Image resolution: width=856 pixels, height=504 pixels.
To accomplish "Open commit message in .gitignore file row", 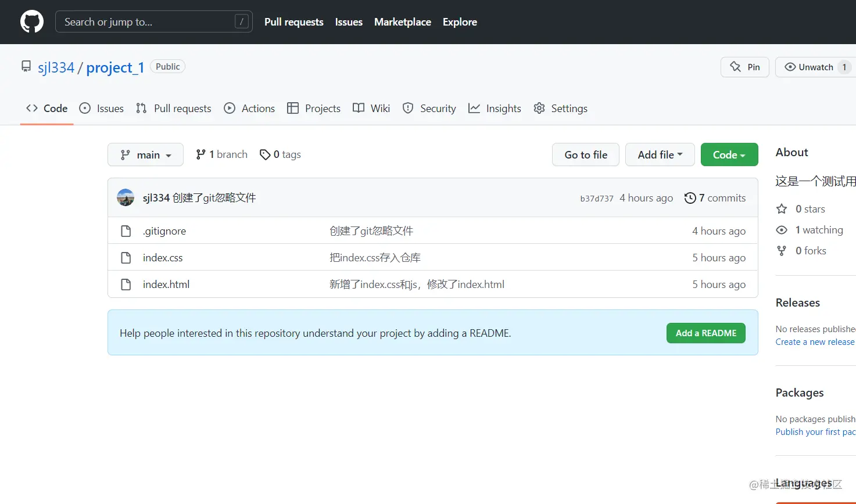I will [371, 231].
